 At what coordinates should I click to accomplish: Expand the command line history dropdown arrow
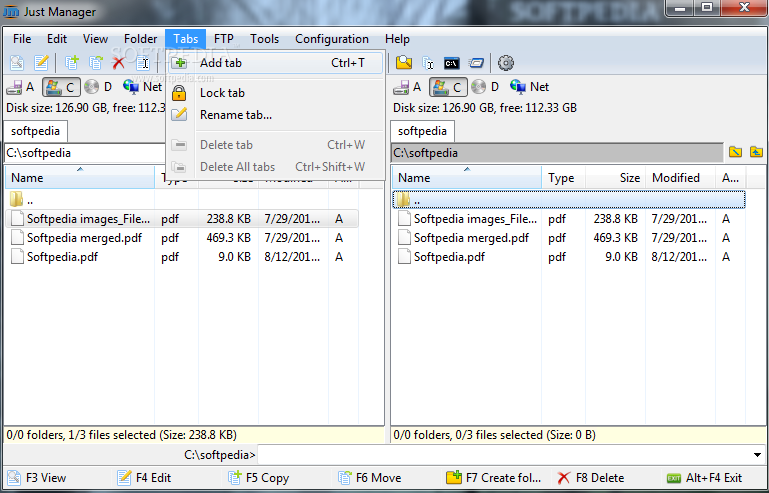(758, 455)
